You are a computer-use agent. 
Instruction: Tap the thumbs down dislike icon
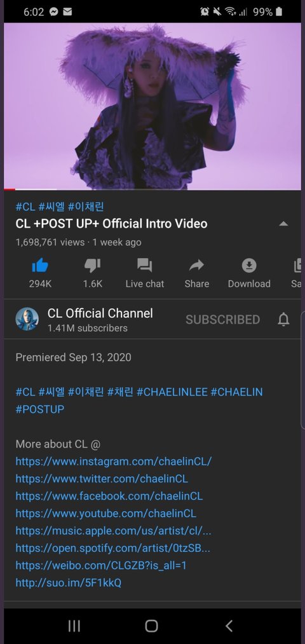[x=92, y=266]
